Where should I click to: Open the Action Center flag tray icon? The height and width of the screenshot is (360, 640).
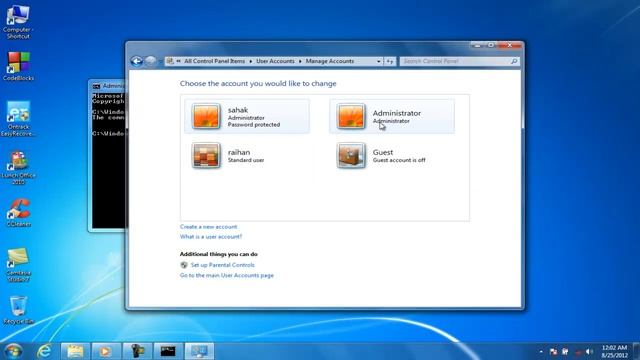pyautogui.click(x=553, y=351)
